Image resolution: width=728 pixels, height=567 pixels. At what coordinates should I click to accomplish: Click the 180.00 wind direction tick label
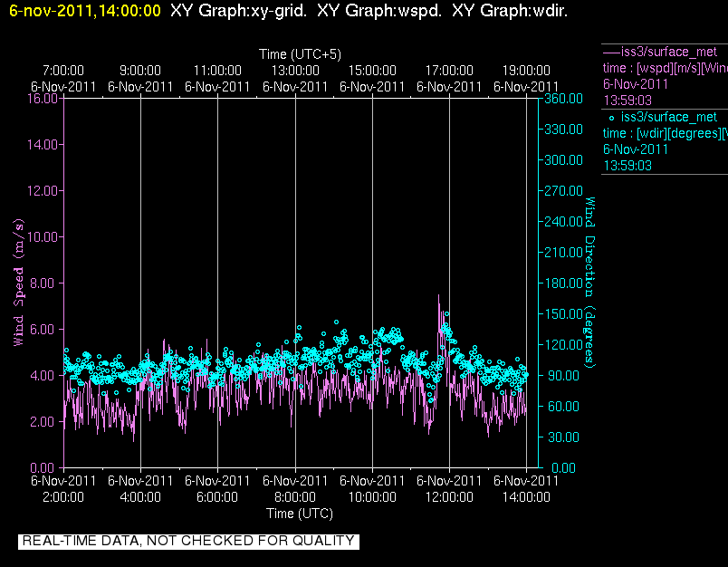pos(563,283)
